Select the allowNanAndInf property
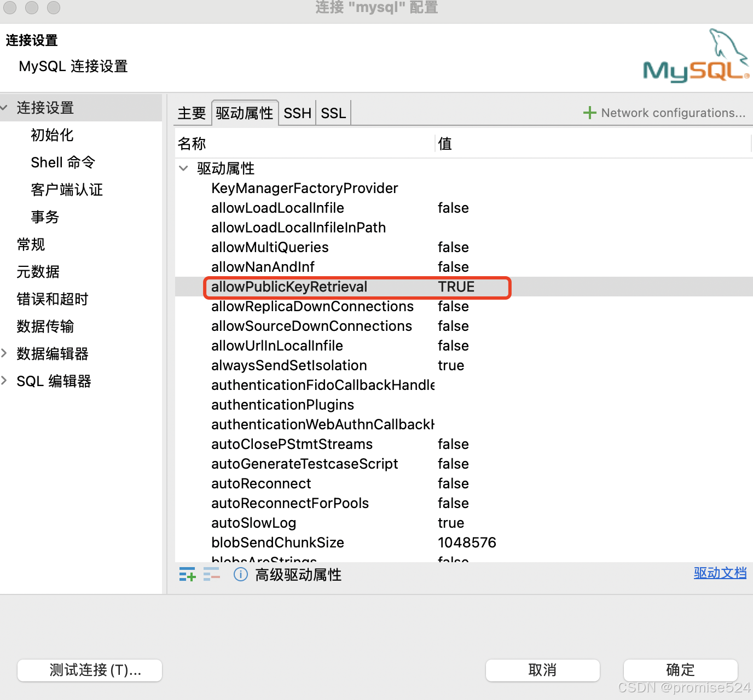 (263, 267)
